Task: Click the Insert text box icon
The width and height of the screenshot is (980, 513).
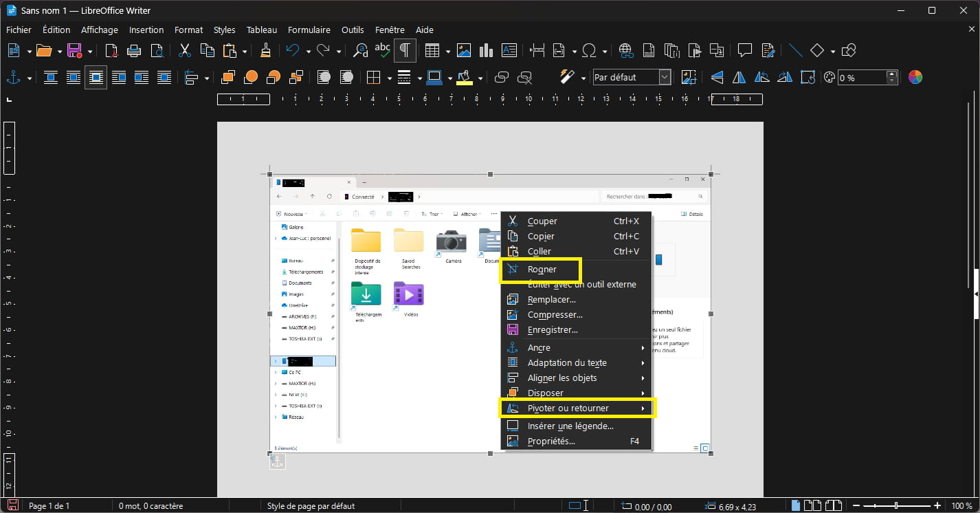Action: point(509,50)
